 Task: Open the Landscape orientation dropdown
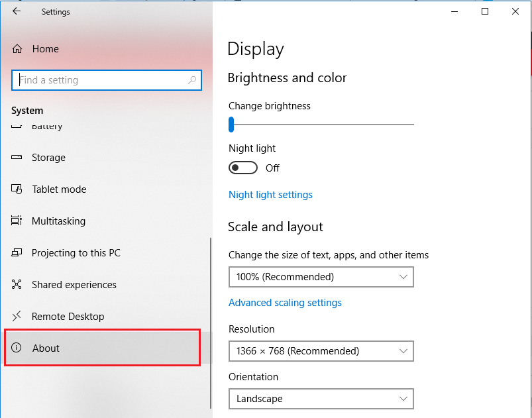coord(321,399)
